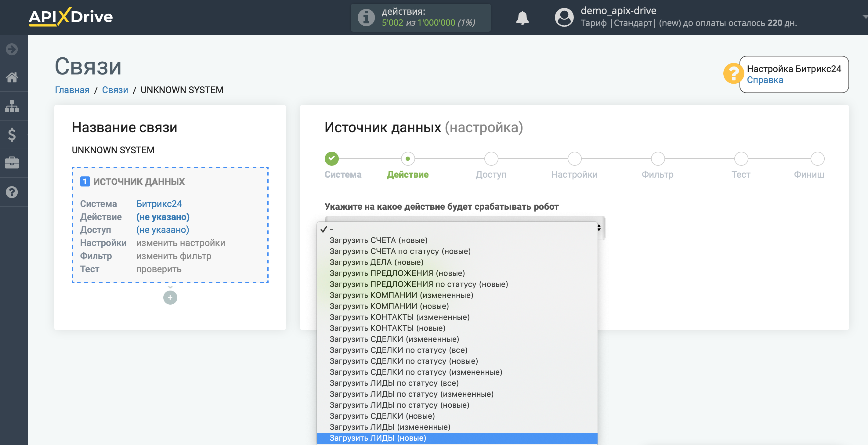The image size is (868, 445).
Task: Choose Загрузить КОМПАНИИ (измененные)
Action: (457, 295)
